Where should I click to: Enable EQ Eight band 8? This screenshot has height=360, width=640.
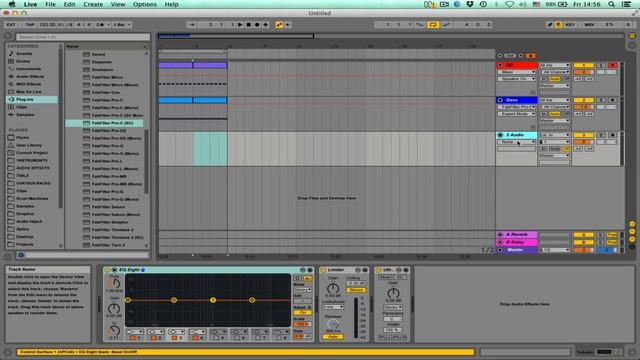pyautogui.click(x=279, y=338)
